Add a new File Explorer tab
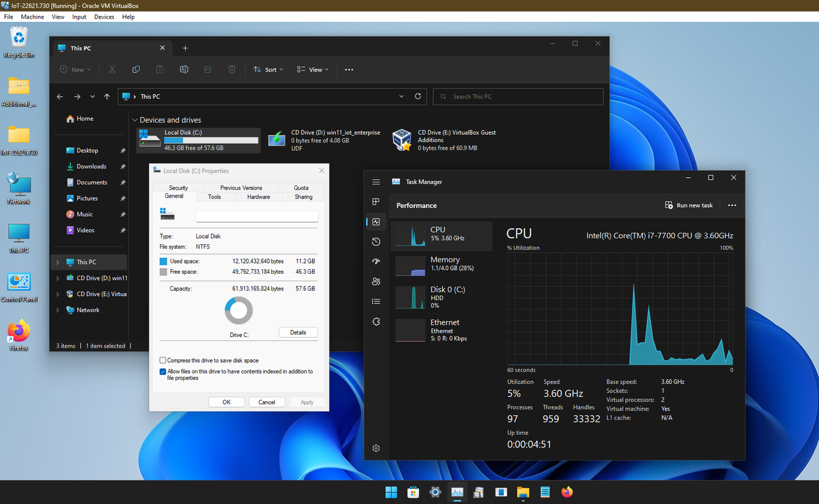819x504 pixels. coord(185,48)
